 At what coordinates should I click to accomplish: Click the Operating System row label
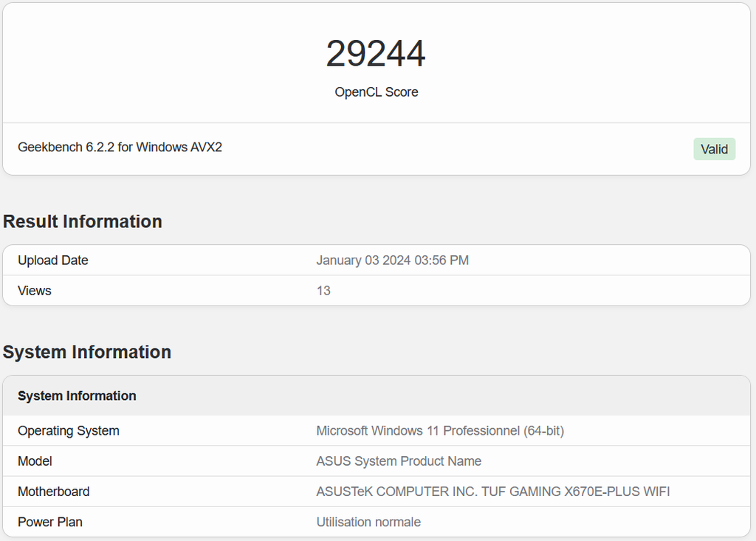(x=68, y=430)
